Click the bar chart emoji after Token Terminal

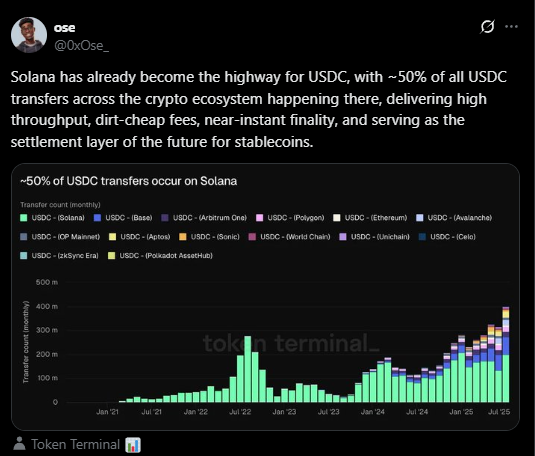tap(133, 445)
